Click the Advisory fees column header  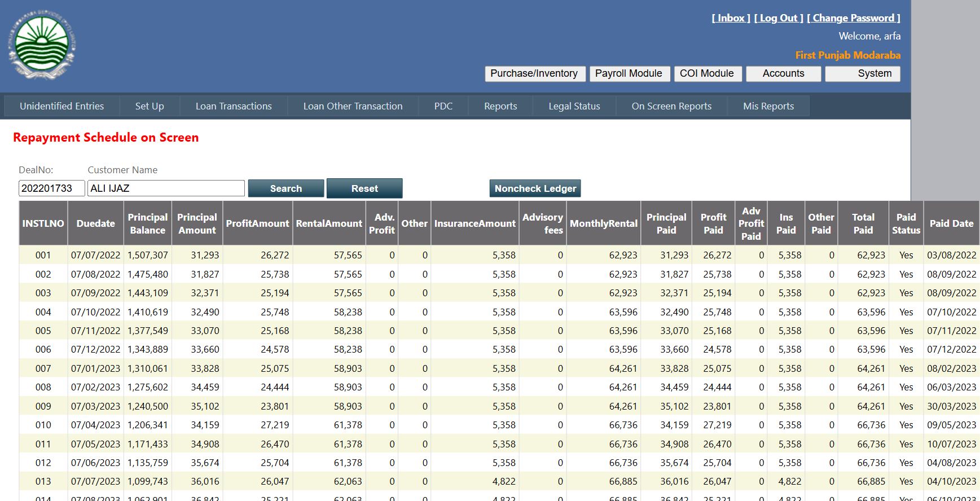click(x=542, y=223)
